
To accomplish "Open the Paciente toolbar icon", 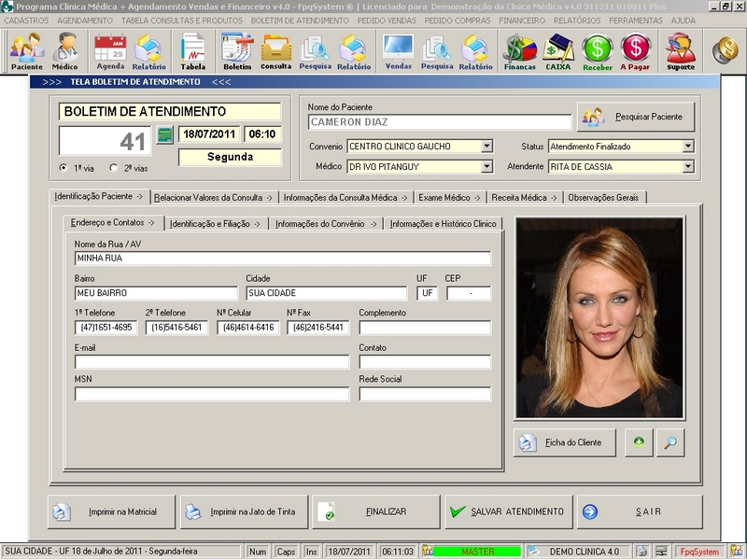I will tap(27, 50).
